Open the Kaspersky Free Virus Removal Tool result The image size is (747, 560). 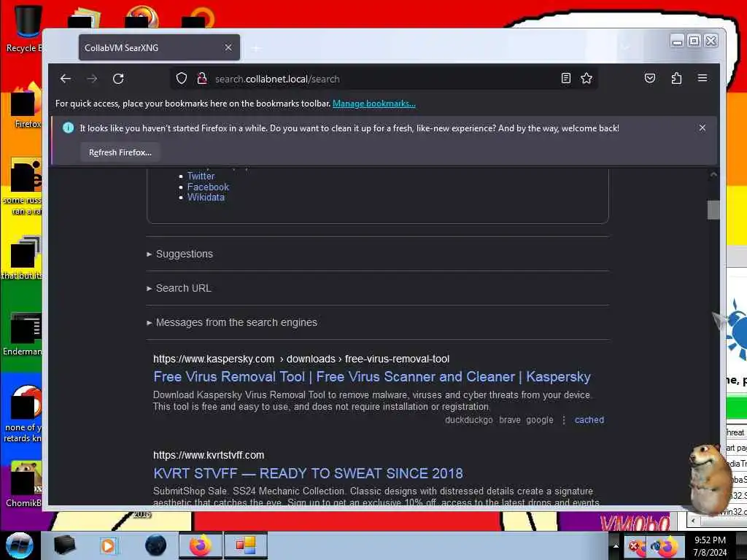[x=371, y=377]
